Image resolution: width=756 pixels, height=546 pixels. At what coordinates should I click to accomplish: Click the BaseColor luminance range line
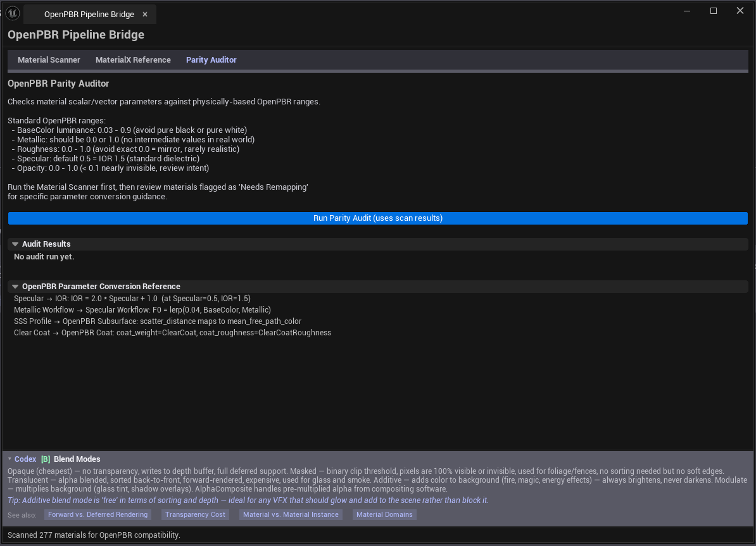pos(129,130)
